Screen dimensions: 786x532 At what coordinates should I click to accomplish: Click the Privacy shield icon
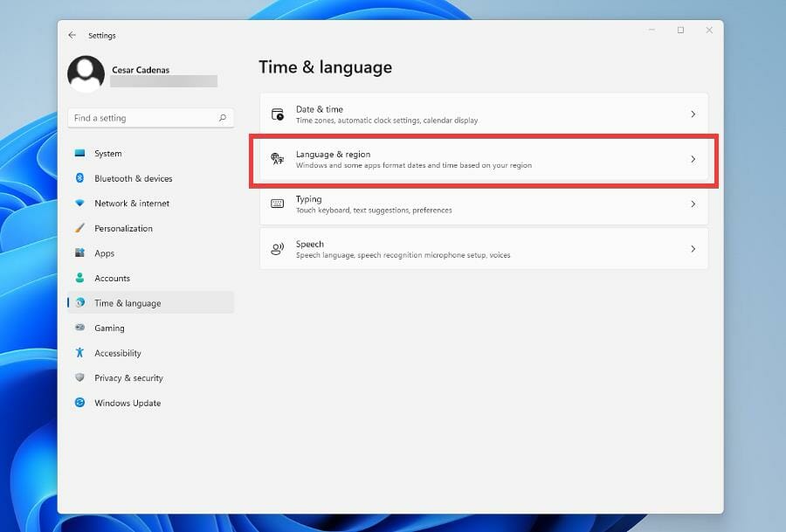click(x=79, y=377)
